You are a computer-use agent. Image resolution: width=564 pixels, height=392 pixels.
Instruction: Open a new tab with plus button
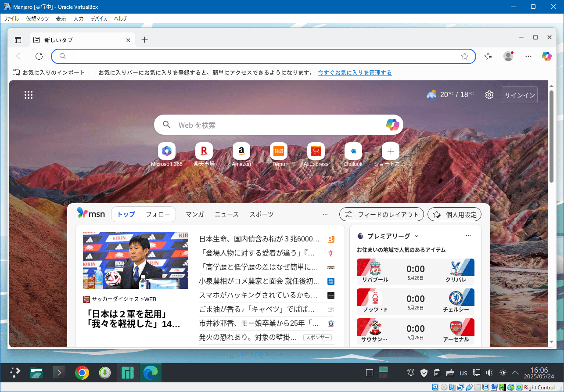click(145, 40)
